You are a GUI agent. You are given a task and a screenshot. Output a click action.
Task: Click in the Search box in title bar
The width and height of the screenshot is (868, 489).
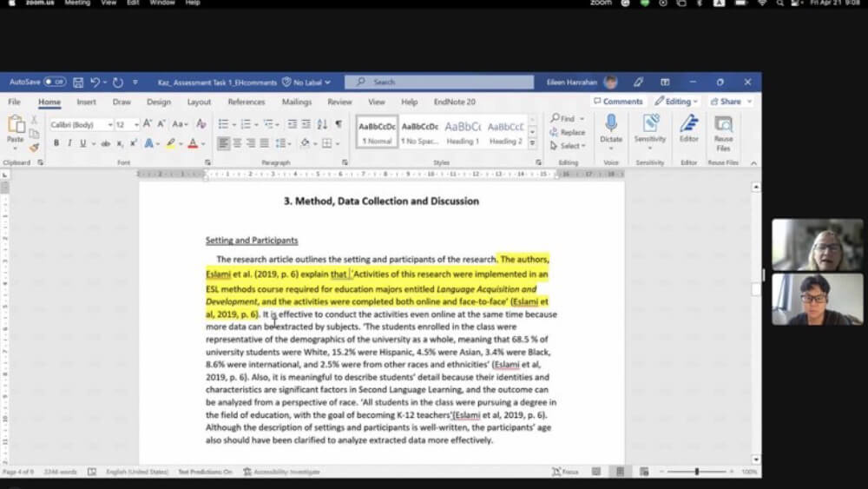438,83
